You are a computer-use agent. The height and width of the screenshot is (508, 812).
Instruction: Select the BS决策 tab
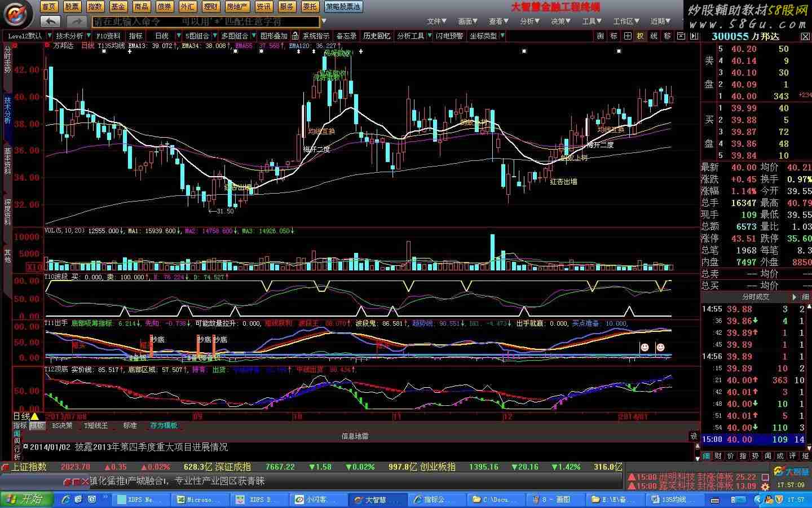[x=62, y=426]
